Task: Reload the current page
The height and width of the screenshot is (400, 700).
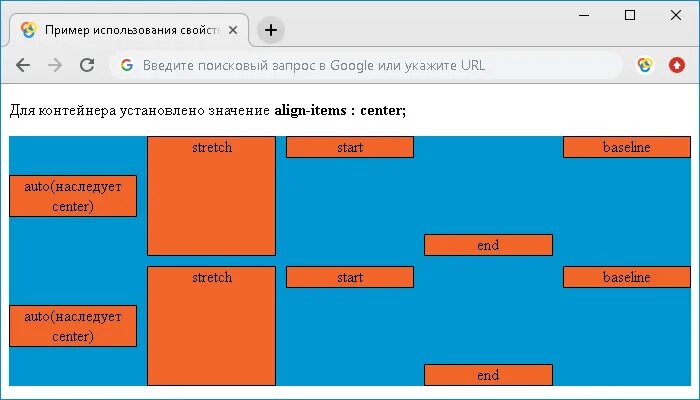Action: (x=87, y=65)
